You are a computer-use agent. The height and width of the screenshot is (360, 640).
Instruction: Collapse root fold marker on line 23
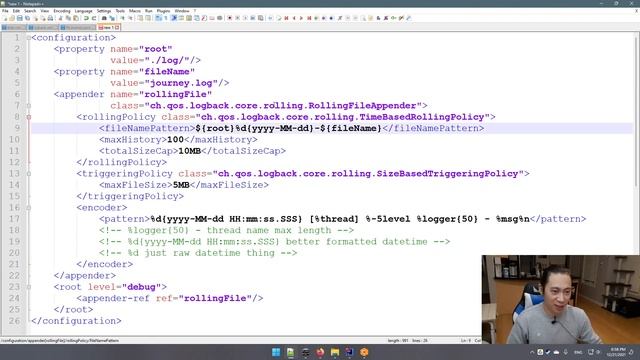coord(29,287)
